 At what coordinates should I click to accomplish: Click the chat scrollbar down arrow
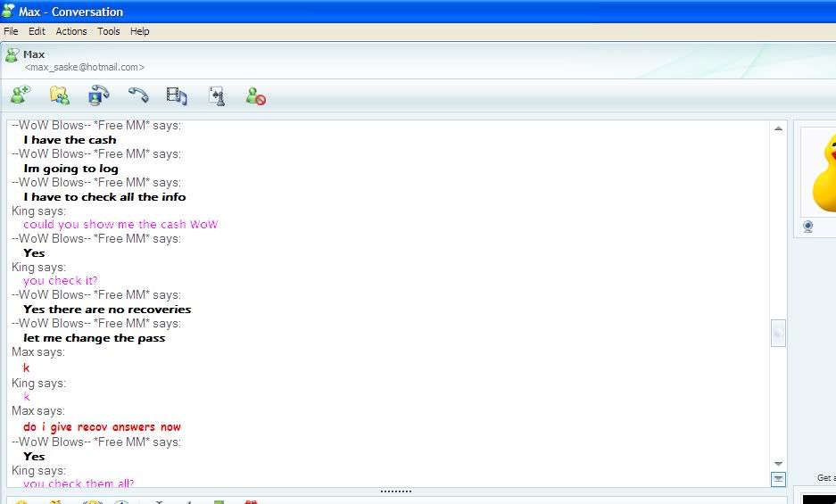778,464
